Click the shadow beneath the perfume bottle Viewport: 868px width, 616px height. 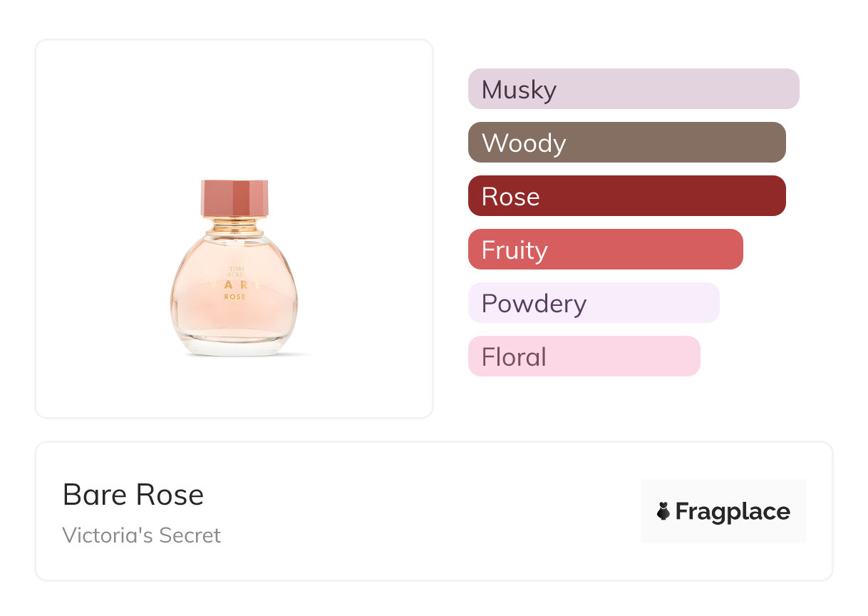pos(285,354)
